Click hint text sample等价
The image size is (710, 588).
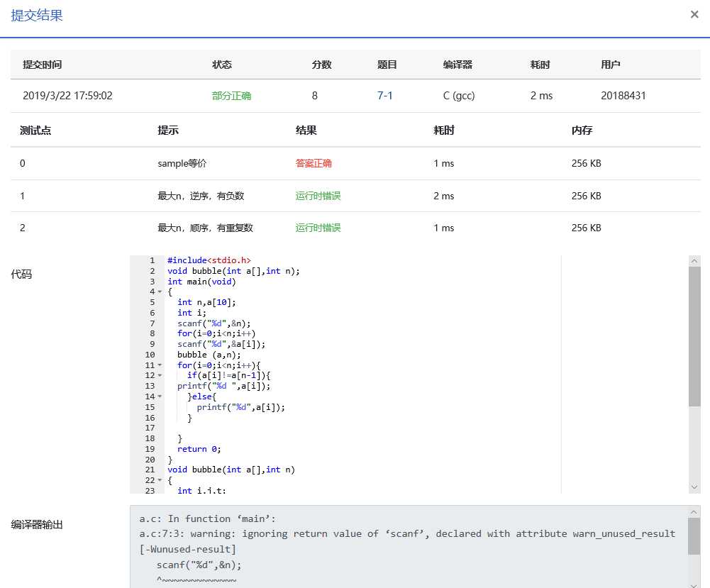coord(182,163)
